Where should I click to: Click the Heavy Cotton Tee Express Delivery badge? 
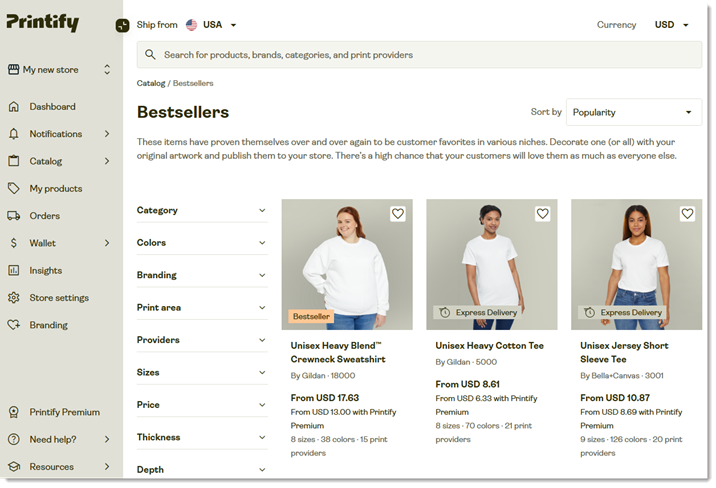tap(478, 312)
